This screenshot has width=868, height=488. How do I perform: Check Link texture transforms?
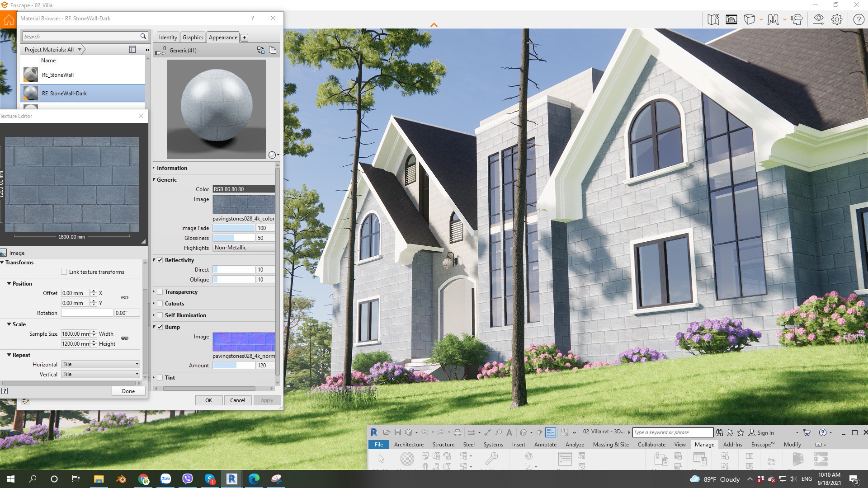coord(64,272)
